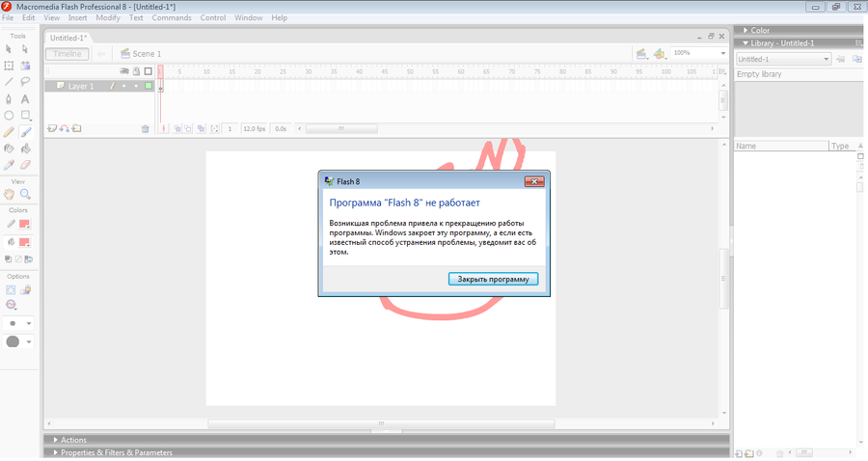Click the Edit Scene clapperboard icon
Image resolution: width=868 pixels, height=461 pixels.
pyautogui.click(x=641, y=54)
